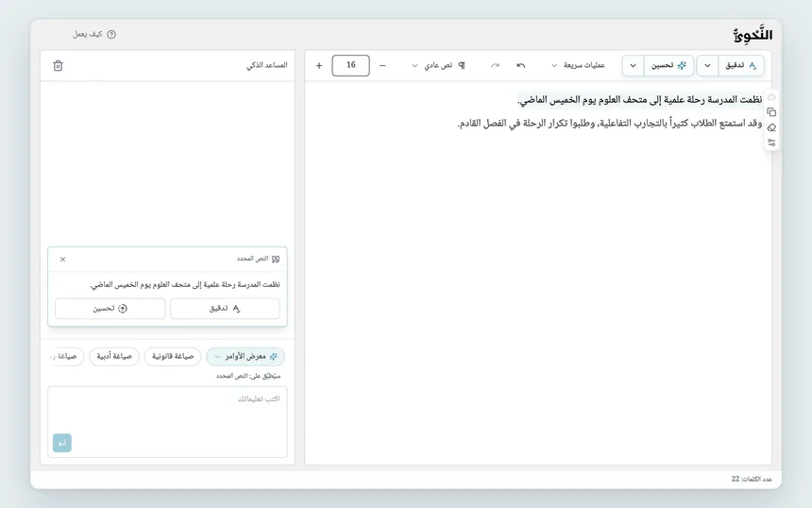This screenshot has height=508, width=812.
Task: Click the سيُطبّق على: النص المحدد label
Action: pos(248,376)
